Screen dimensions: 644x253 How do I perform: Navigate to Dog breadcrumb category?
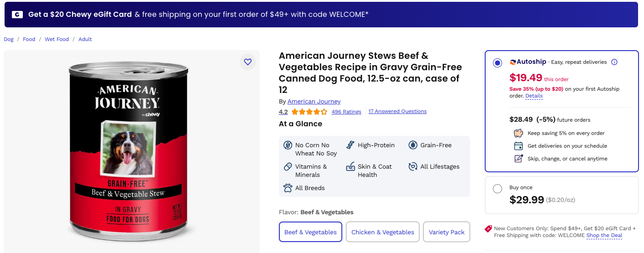tap(9, 39)
